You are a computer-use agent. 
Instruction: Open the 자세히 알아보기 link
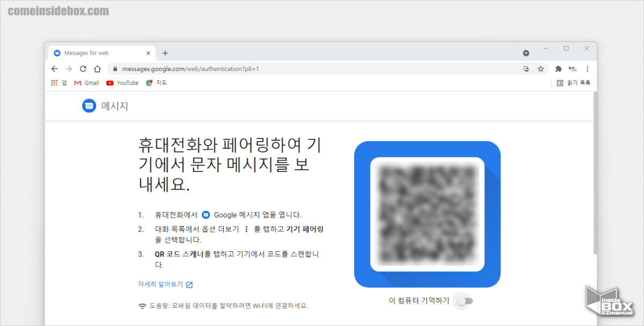tap(165, 284)
